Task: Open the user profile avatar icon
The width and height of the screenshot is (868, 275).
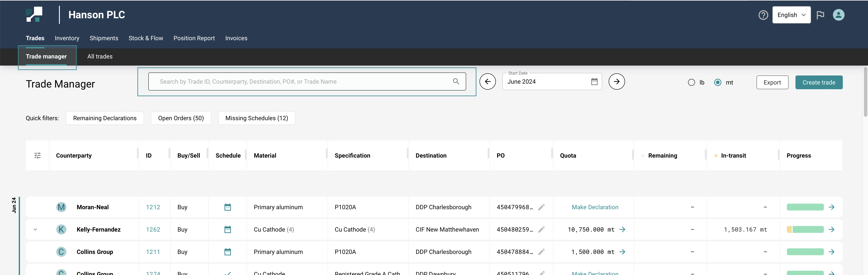Action: pyautogui.click(x=838, y=15)
